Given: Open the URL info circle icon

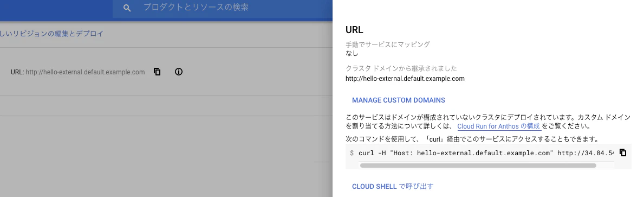Looking at the screenshot, I should [178, 72].
